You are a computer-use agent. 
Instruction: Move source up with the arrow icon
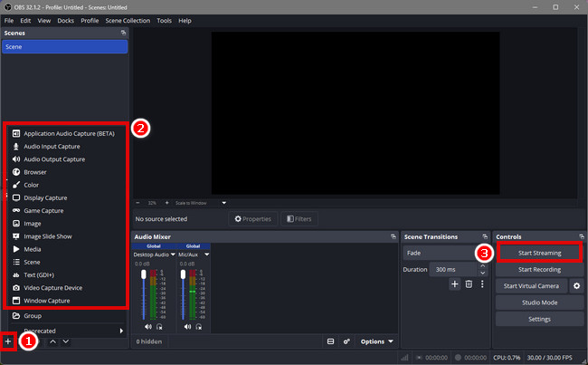coord(52,341)
